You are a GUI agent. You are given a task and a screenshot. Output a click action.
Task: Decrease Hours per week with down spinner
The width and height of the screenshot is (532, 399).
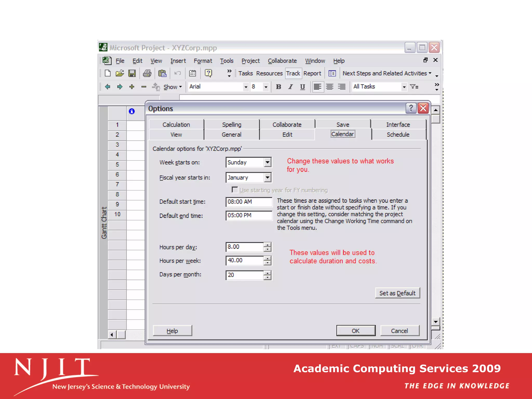click(x=267, y=263)
